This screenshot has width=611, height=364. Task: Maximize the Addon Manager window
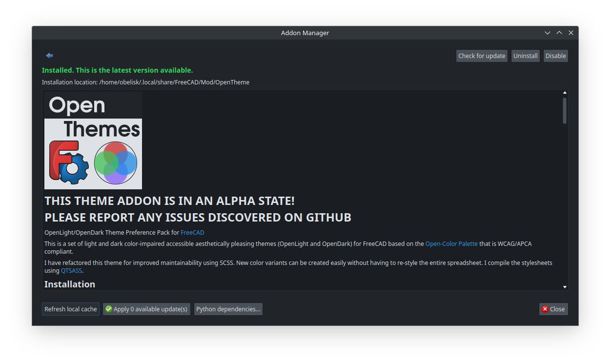(559, 33)
